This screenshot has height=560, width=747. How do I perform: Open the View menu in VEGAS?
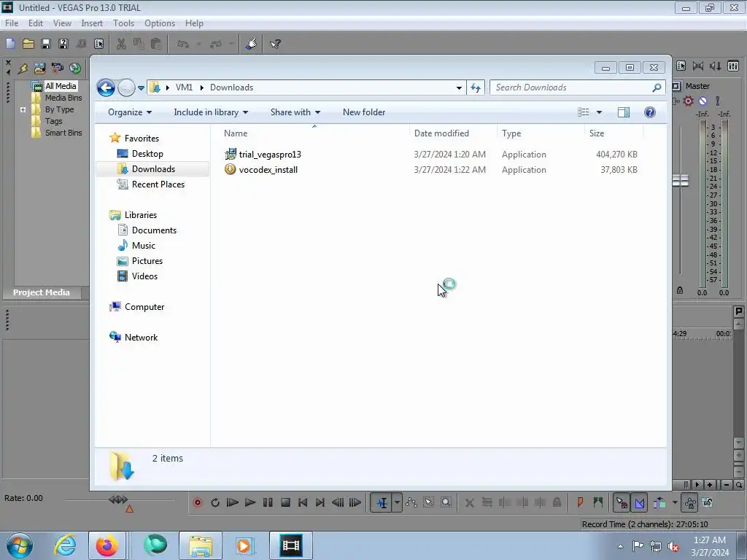pos(62,23)
